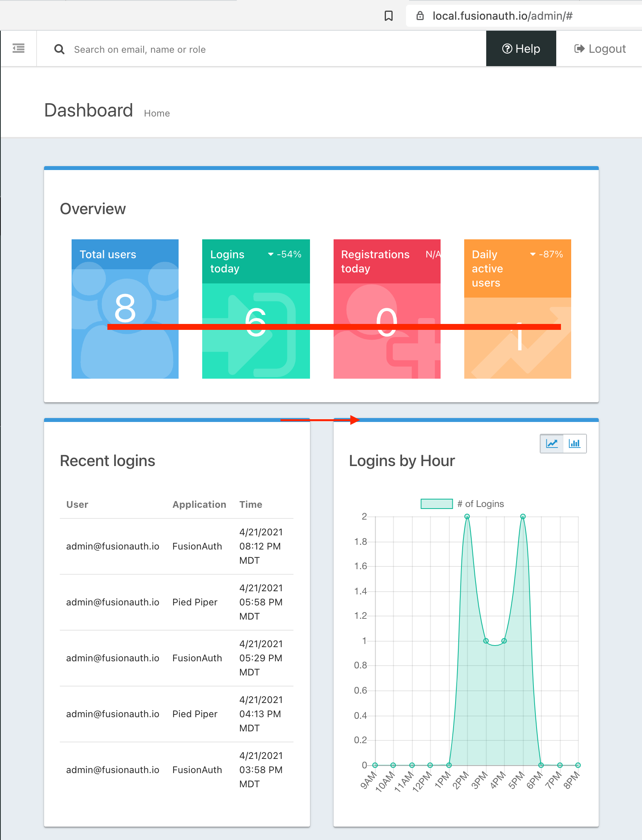Screen dimensions: 642x840
Task: Click the Home breadcrumb
Action: (157, 113)
